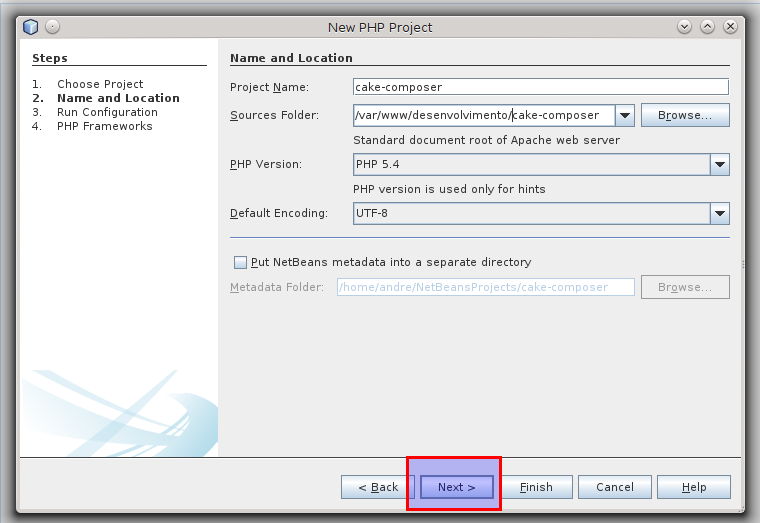Select the Run Configuration step

coord(107,112)
